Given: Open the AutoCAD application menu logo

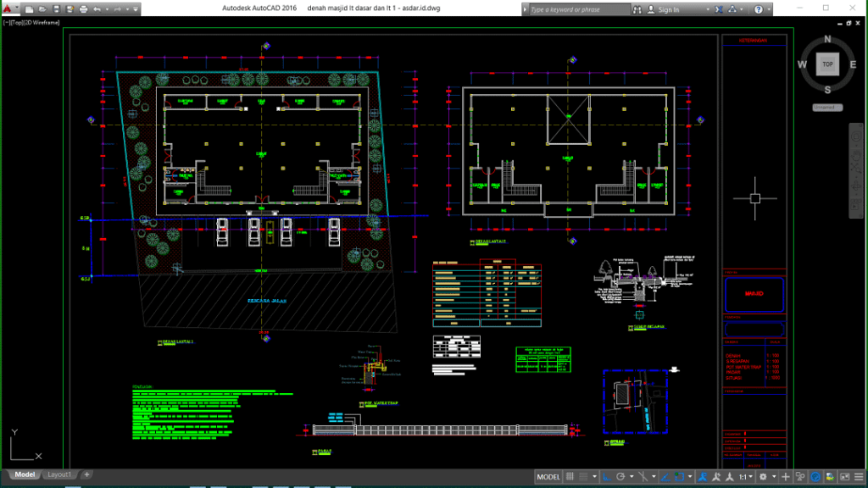Looking at the screenshot, I should (x=7, y=9).
